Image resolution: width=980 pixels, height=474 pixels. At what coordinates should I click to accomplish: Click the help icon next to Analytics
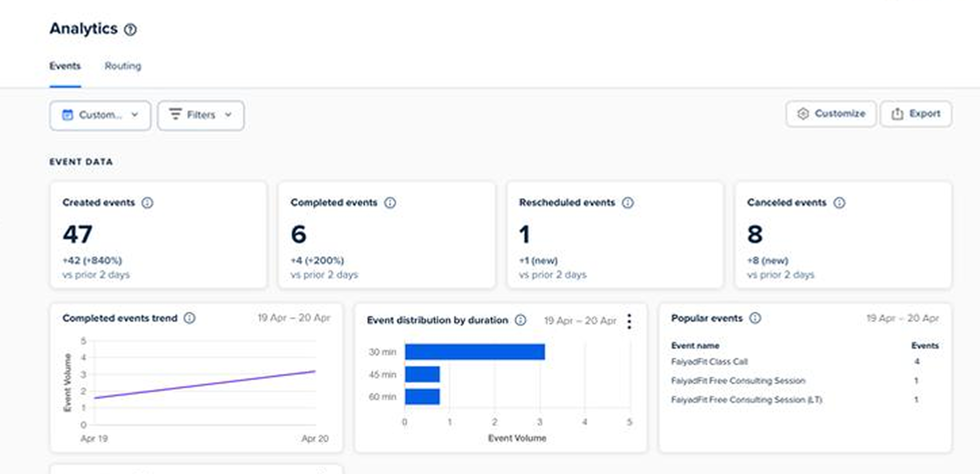click(x=130, y=29)
